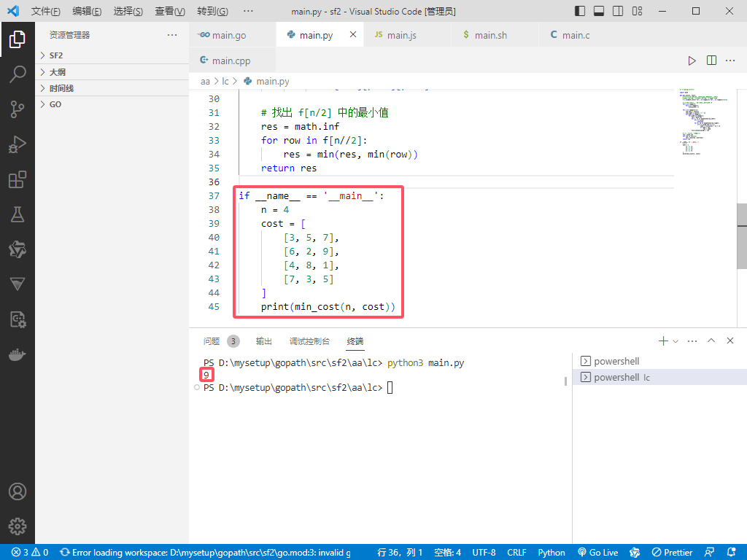
Task: Open the 调试控制台 debug console tab
Action: [x=309, y=341]
